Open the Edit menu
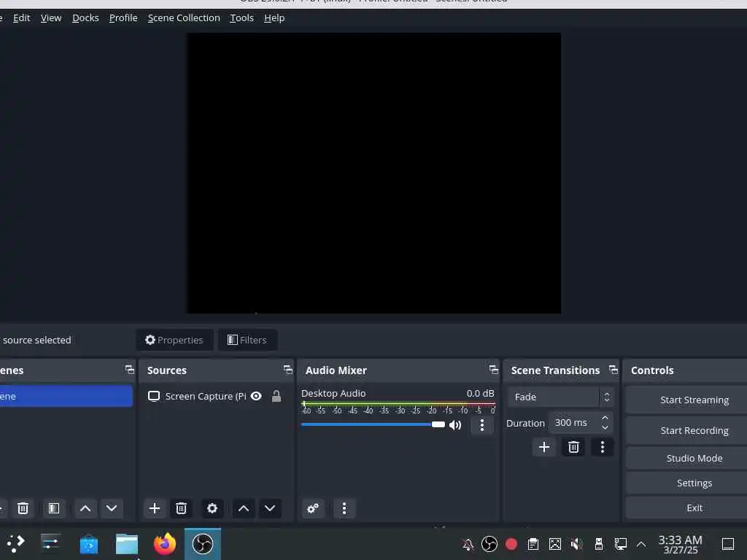 pyautogui.click(x=21, y=18)
